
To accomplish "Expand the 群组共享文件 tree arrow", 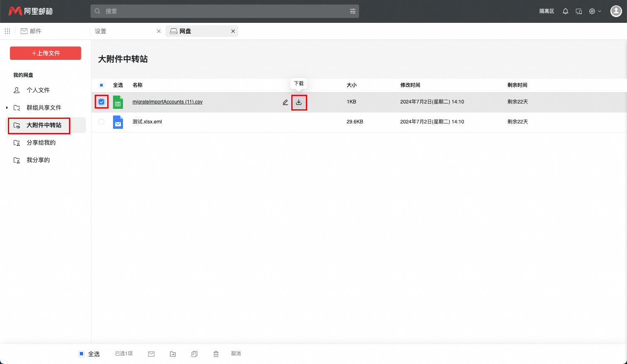I will (7, 108).
